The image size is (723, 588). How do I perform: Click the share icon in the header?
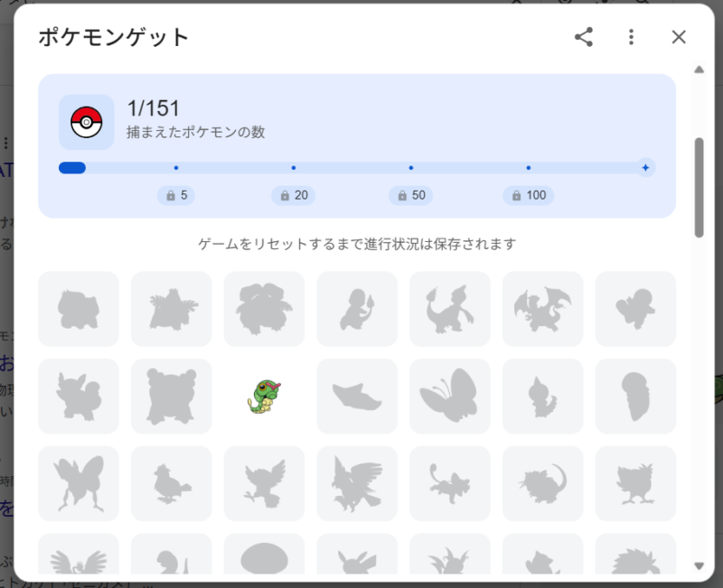tap(584, 37)
